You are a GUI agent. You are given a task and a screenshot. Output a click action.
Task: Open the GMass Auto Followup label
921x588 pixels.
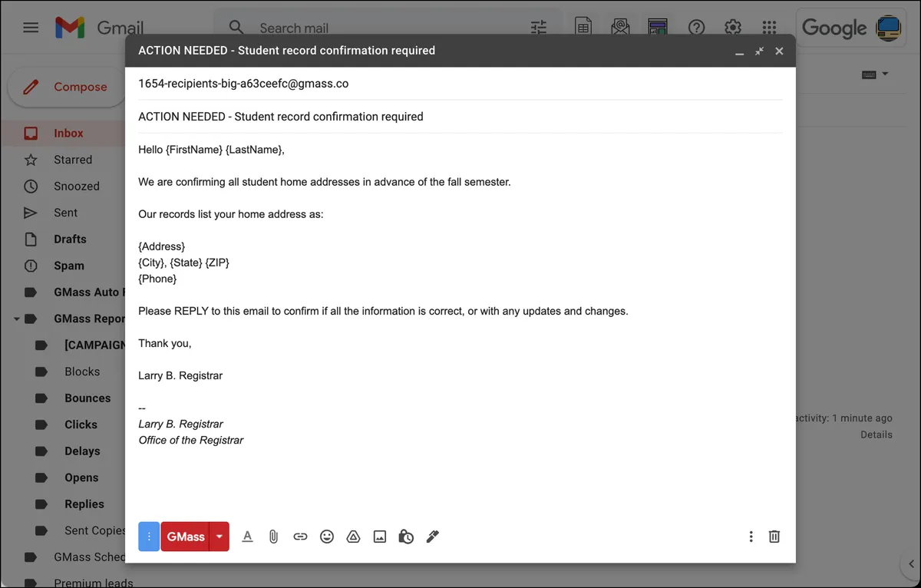[x=89, y=292]
